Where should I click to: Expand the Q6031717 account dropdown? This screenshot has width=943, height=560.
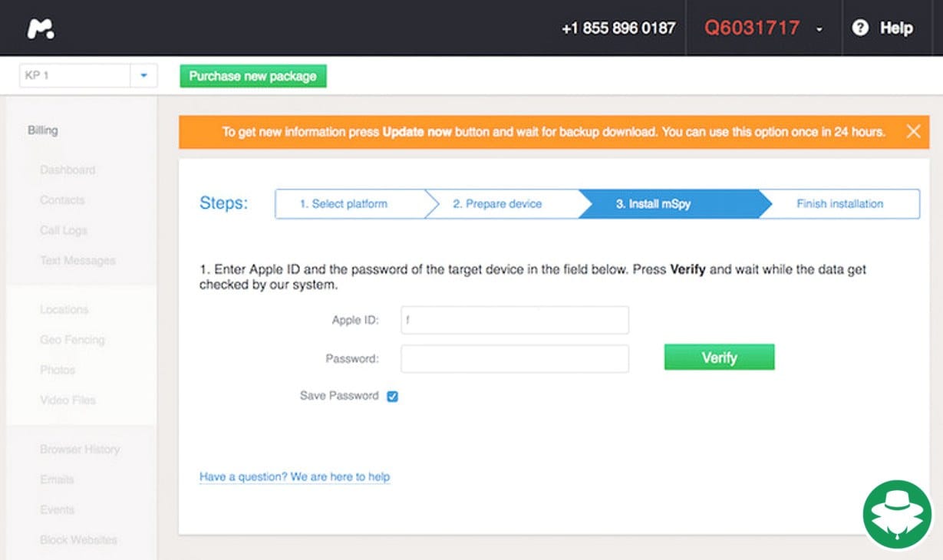(x=819, y=29)
